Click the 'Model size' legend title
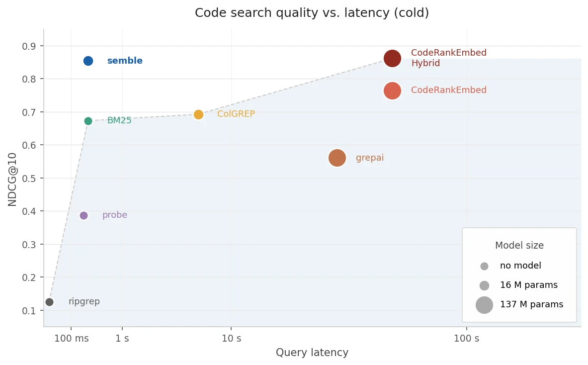This screenshot has width=588, height=365. (x=519, y=245)
